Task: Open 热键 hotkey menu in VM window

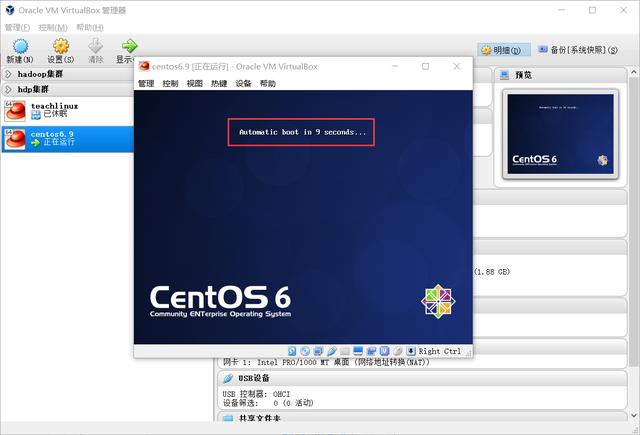Action: (219, 84)
